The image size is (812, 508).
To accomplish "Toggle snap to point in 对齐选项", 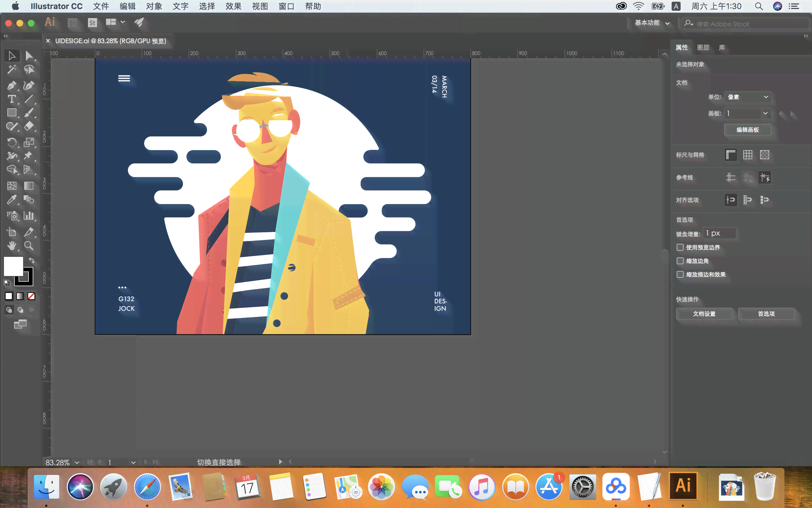I will point(731,200).
